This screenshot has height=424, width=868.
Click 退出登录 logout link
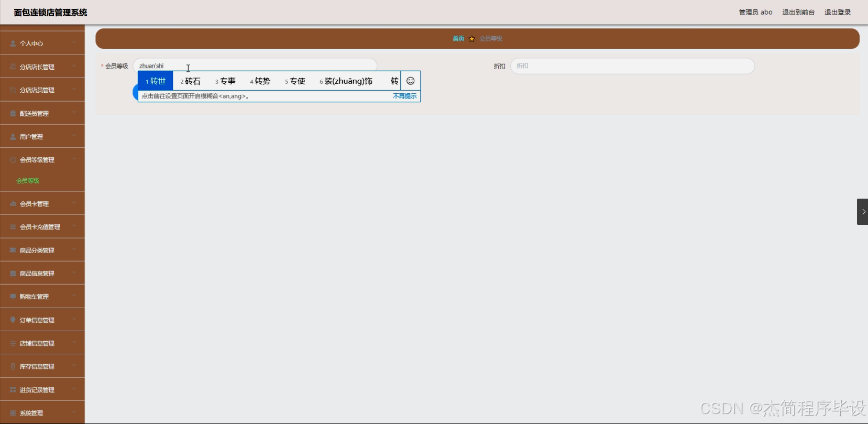[x=838, y=12]
